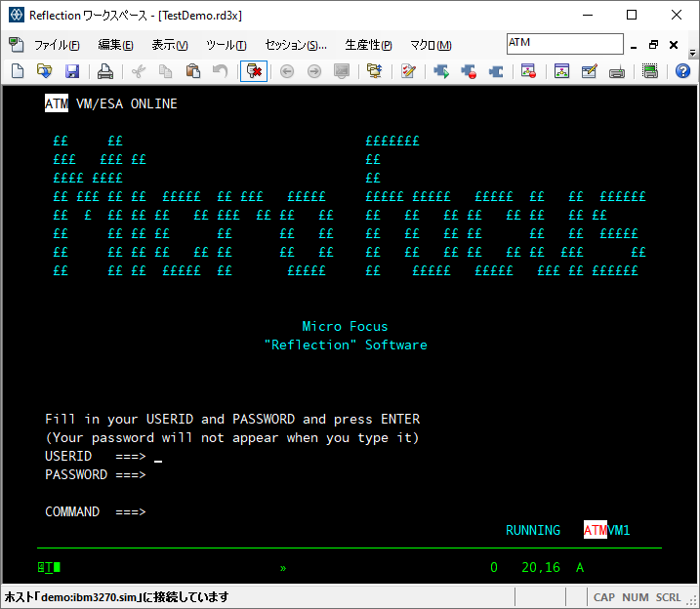Click the grayed screen history icon

[x=342, y=71]
